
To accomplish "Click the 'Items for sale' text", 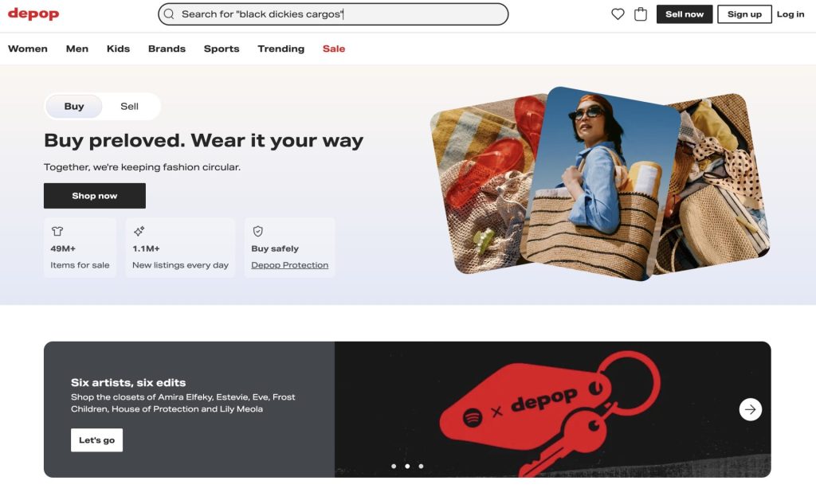I will coord(80,265).
